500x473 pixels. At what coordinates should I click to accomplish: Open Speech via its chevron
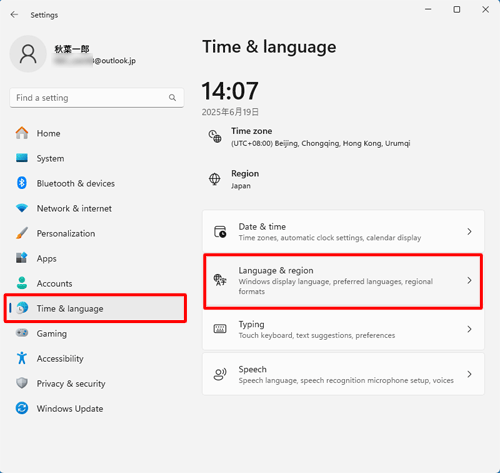tap(469, 374)
